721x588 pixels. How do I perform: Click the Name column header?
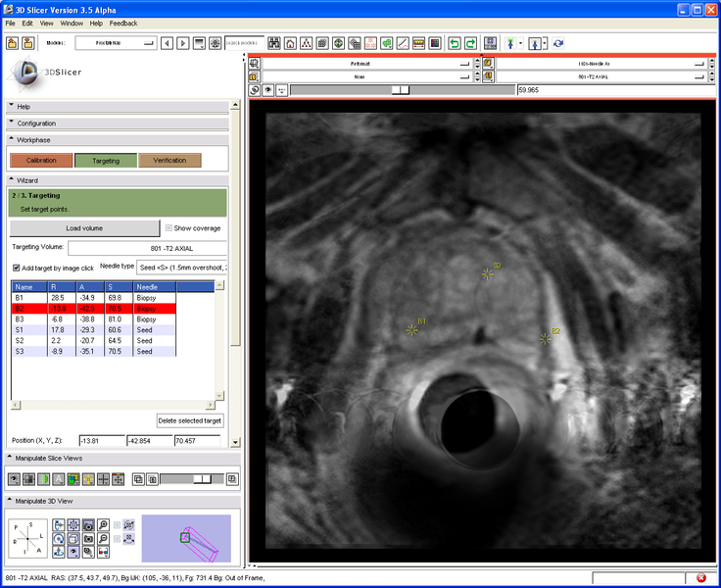point(29,287)
